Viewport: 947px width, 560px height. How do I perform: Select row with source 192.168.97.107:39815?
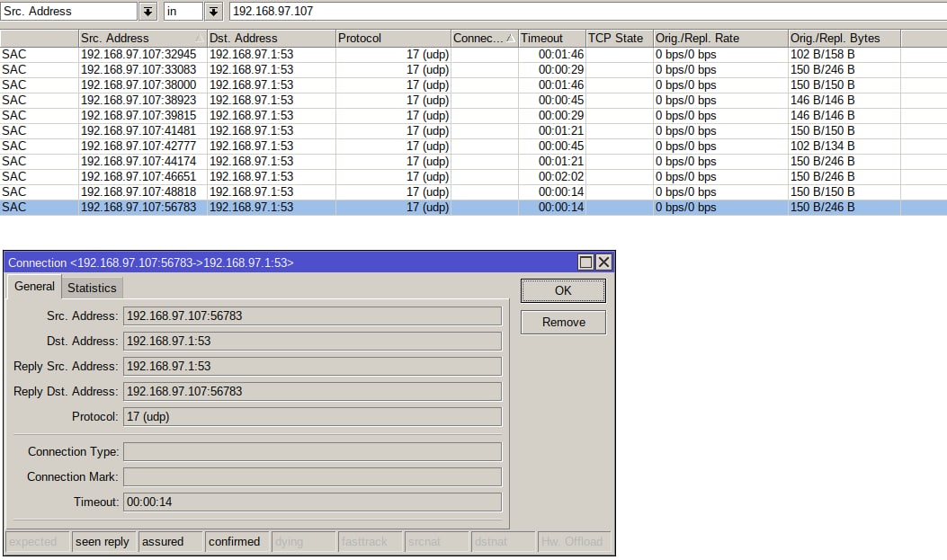coord(473,115)
